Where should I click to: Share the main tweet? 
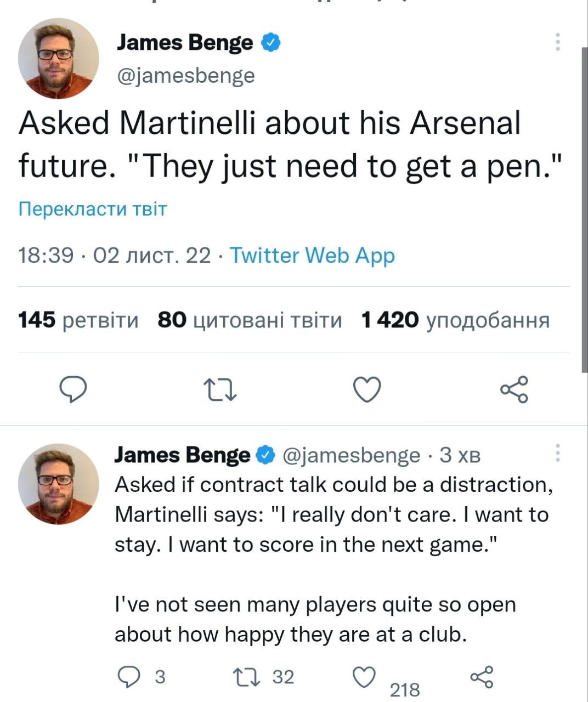tap(514, 389)
